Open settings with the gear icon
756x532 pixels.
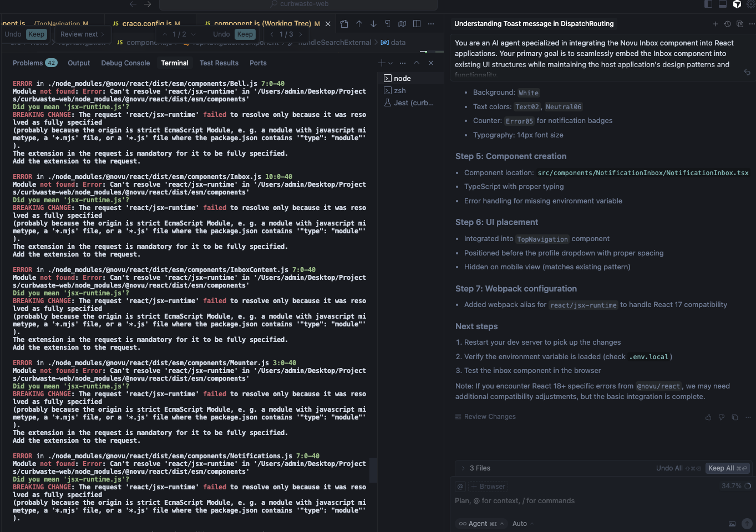pos(751,4)
